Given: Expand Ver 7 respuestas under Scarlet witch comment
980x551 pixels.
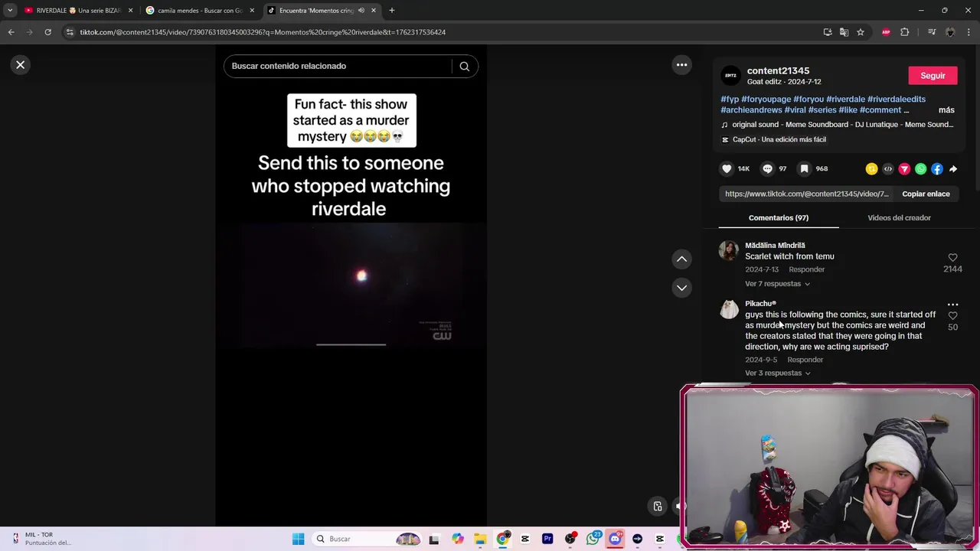Looking at the screenshot, I should pos(777,284).
